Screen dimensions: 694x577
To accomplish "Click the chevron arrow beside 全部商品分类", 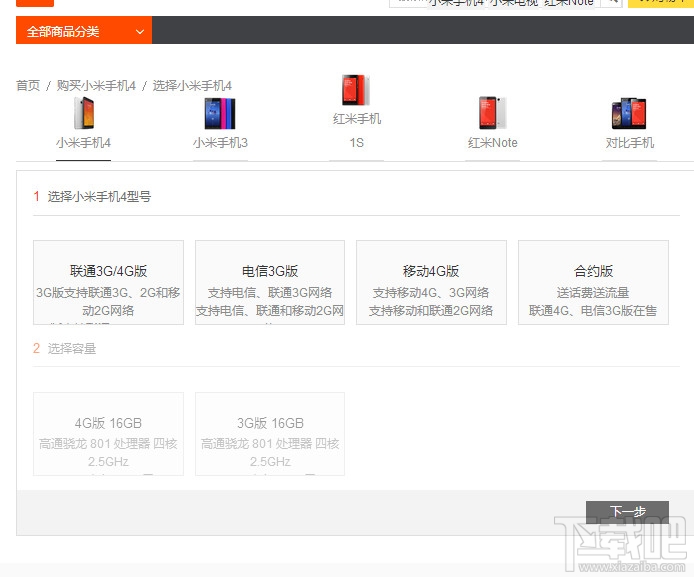I will click(140, 32).
